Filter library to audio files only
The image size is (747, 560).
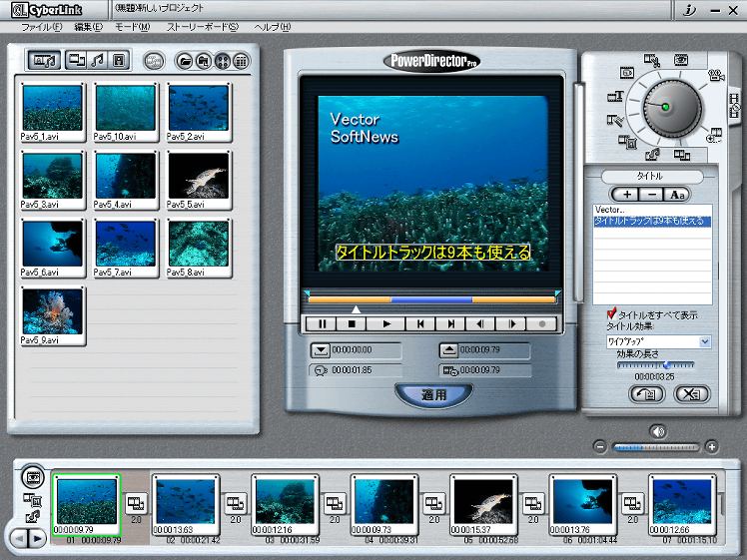pyautogui.click(x=98, y=61)
